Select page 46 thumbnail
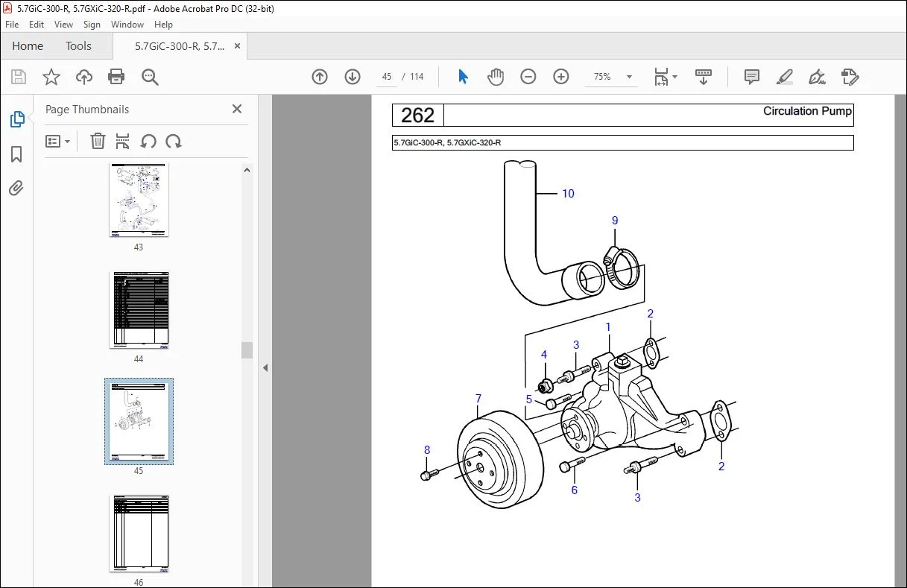Viewport: 907px width, 588px height. point(139,534)
